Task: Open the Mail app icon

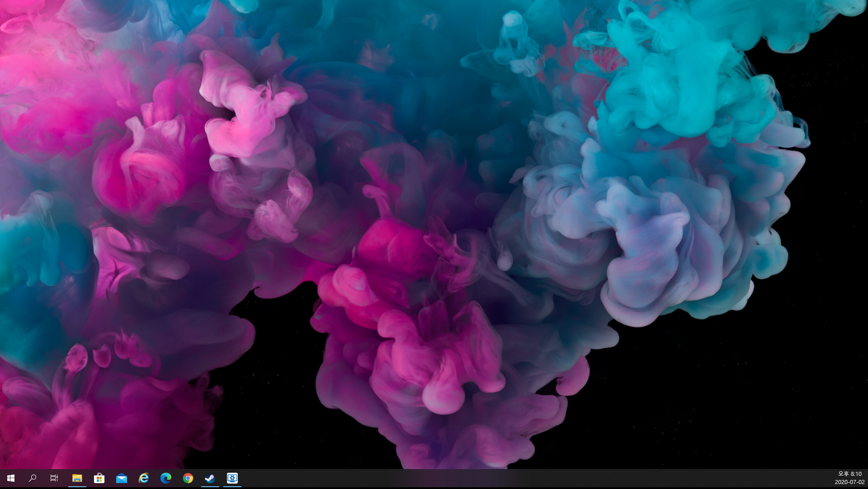Action: click(121, 478)
